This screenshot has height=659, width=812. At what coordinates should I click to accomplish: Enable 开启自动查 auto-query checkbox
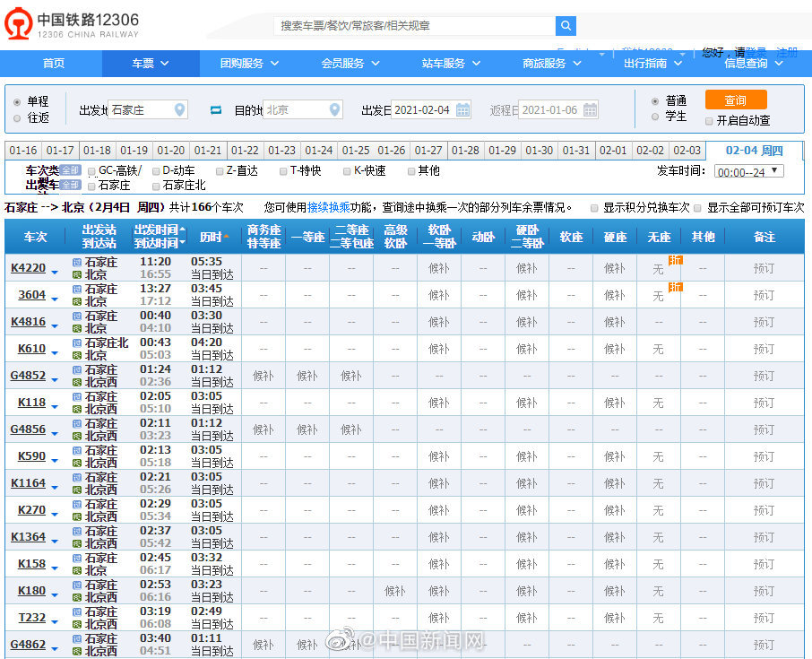click(709, 120)
